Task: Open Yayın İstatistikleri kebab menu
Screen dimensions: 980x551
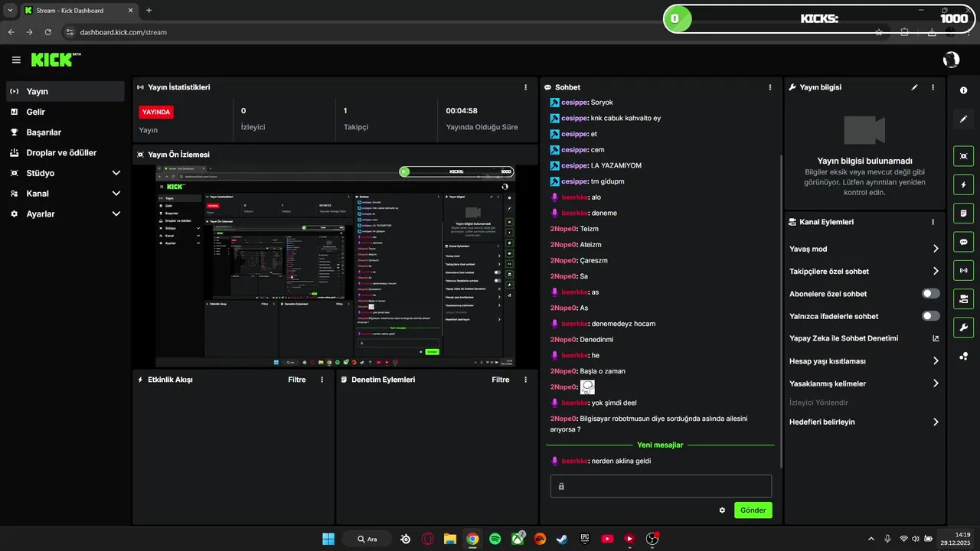Action: pyautogui.click(x=524, y=87)
